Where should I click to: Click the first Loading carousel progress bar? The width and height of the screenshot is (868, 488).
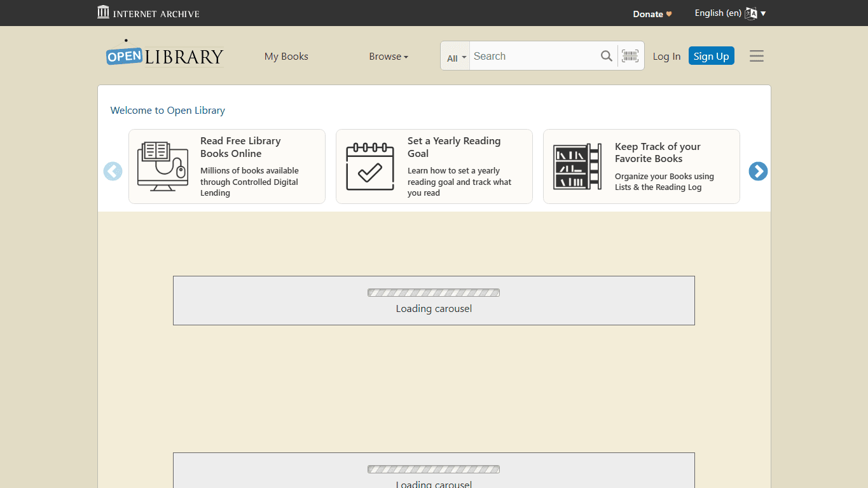pos(434,293)
